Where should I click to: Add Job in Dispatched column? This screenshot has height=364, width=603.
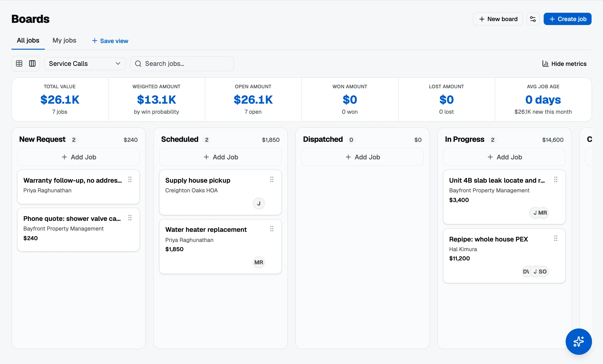362,157
